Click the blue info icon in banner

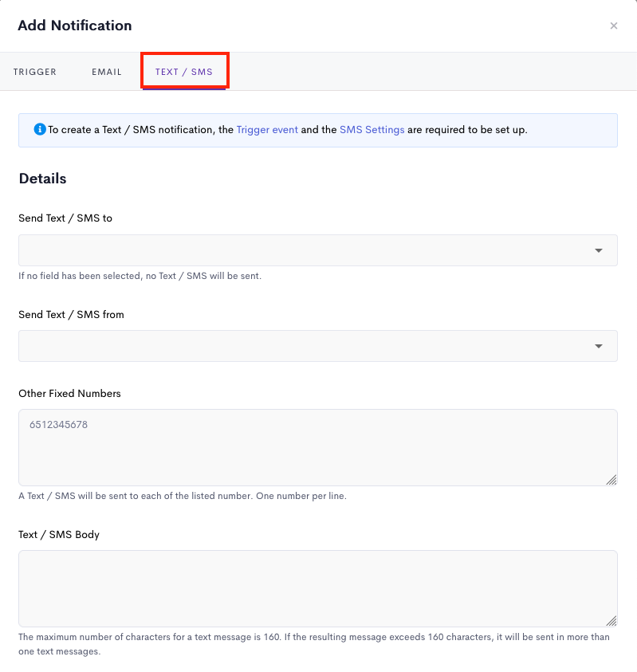point(40,129)
